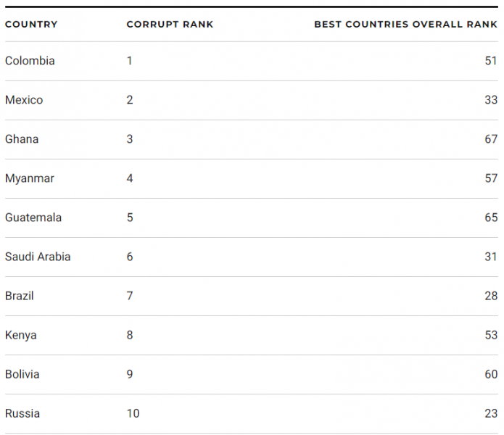Click Saudi Arabia's corrupt rank value 6
This screenshot has height=435, width=504.
[130, 257]
